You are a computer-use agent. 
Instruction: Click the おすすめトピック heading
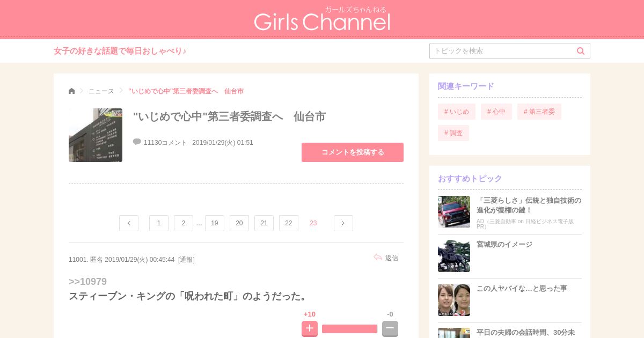click(x=470, y=178)
